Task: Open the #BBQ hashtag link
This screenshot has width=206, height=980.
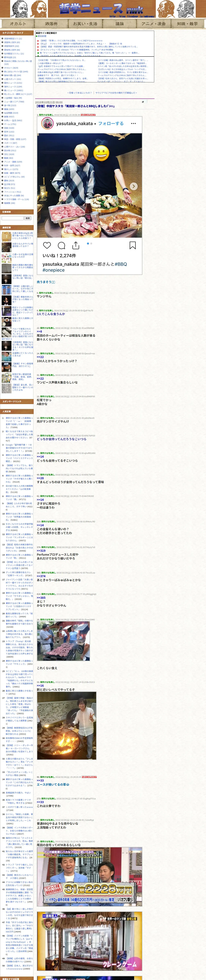Action: (120, 264)
